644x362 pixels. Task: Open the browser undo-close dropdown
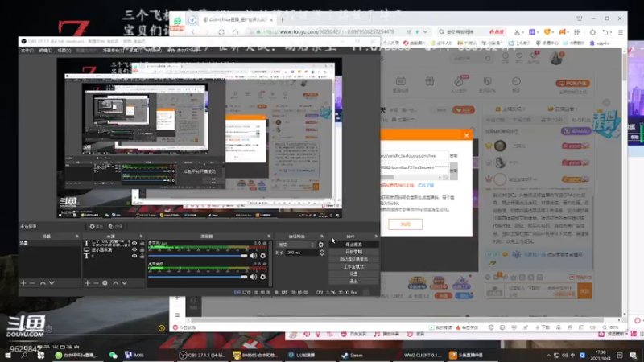click(611, 32)
